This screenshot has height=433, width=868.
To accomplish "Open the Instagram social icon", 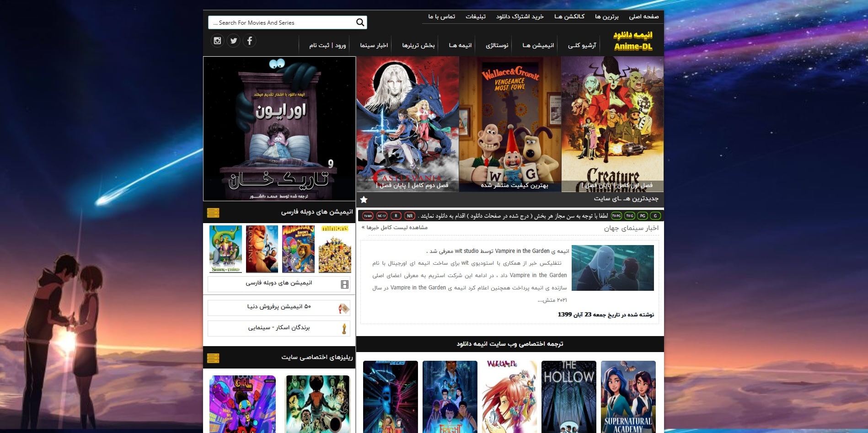I will 217,41.
